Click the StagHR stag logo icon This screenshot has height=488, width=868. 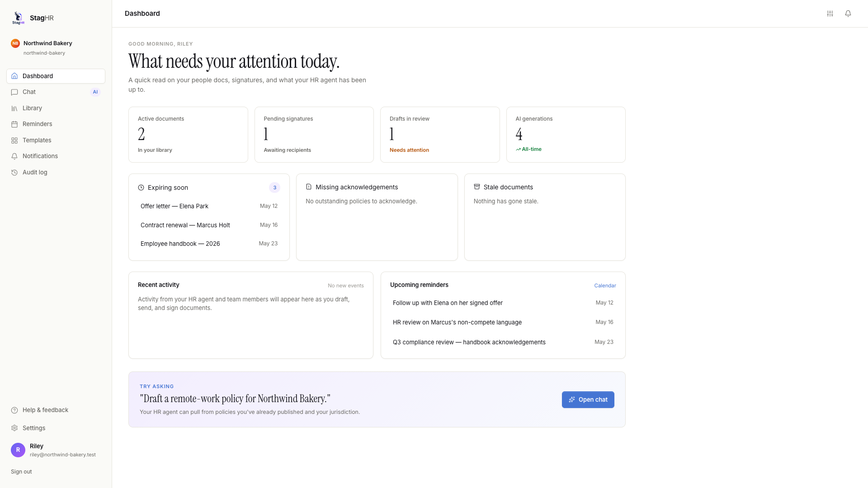point(18,18)
